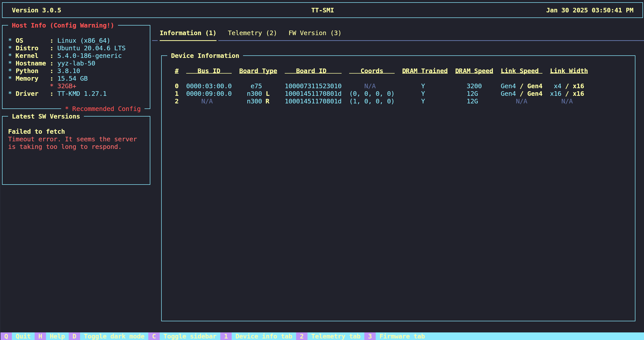Click Host Info (Config Warning!) title

pyautogui.click(x=63, y=26)
